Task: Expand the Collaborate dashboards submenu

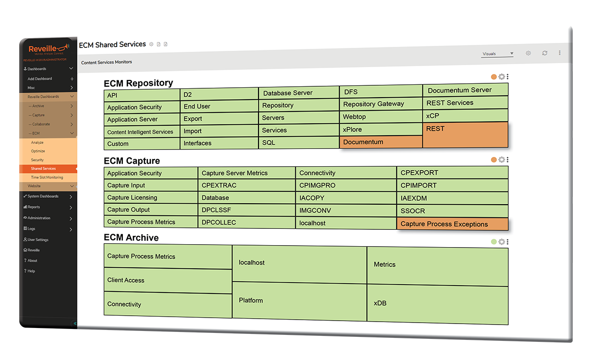Action: (72, 124)
